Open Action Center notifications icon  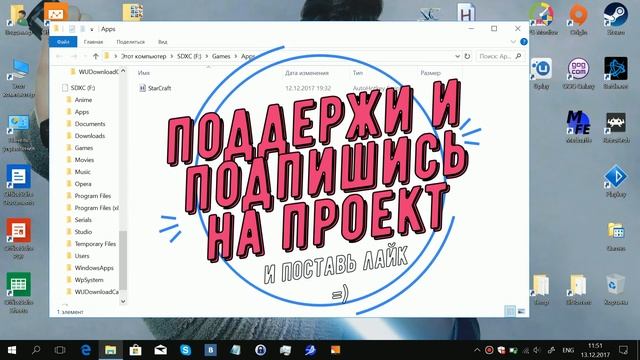(623, 350)
